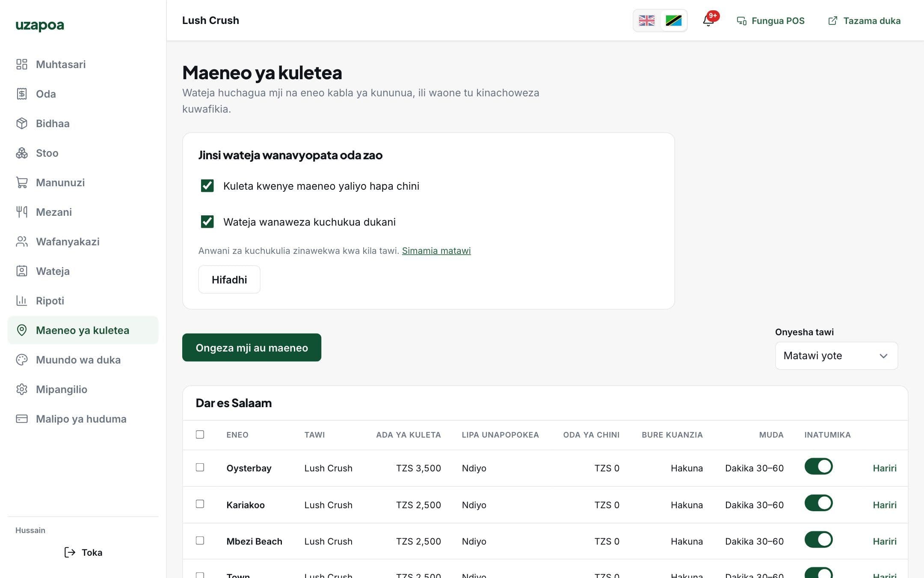Switch language to English flag
Viewport: 924px width, 578px height.
pos(646,21)
